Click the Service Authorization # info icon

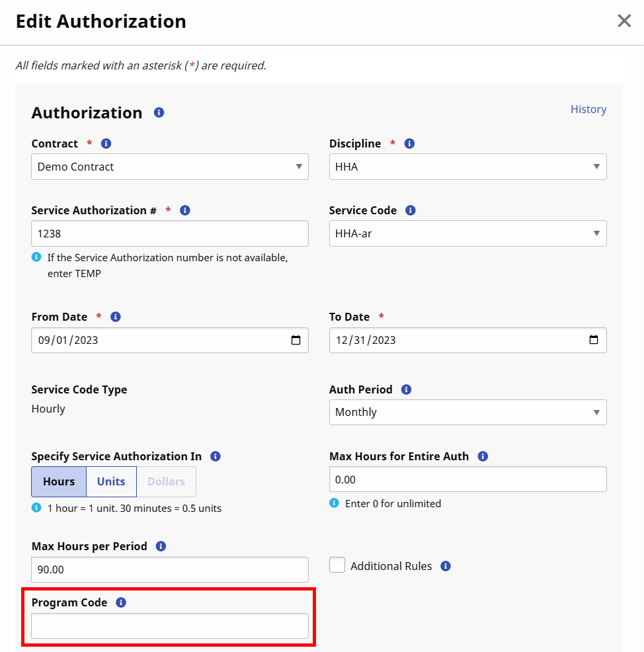[184, 210]
